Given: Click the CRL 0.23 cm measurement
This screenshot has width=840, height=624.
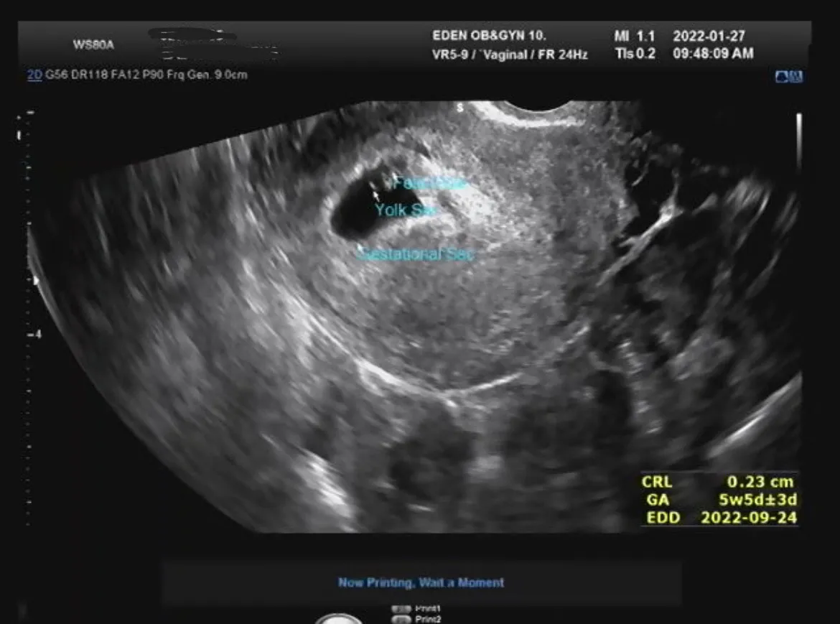Looking at the screenshot, I should coord(718,482).
